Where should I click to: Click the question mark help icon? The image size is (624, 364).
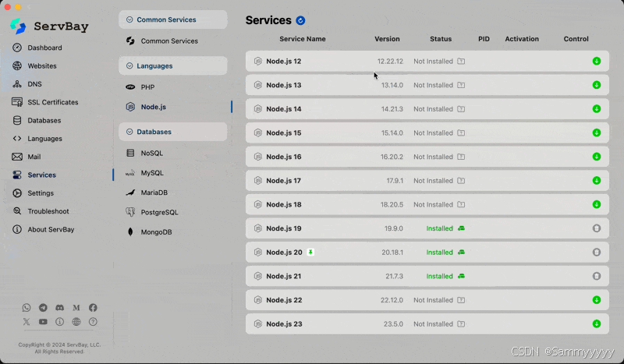click(x=93, y=321)
